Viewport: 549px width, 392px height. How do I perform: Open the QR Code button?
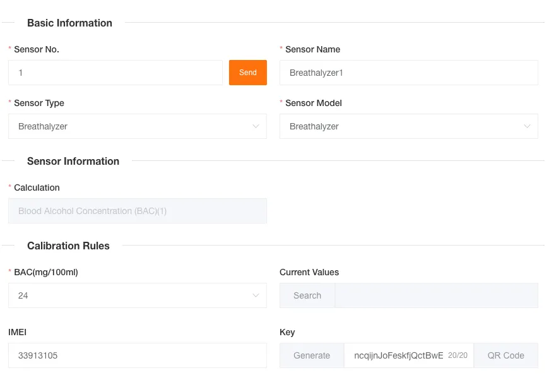[x=505, y=355]
